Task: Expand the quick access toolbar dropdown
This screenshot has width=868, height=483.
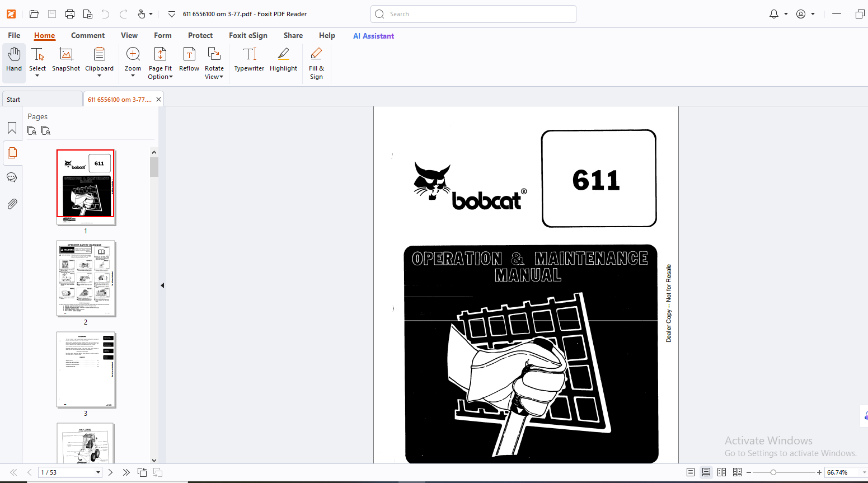Action: pos(171,14)
